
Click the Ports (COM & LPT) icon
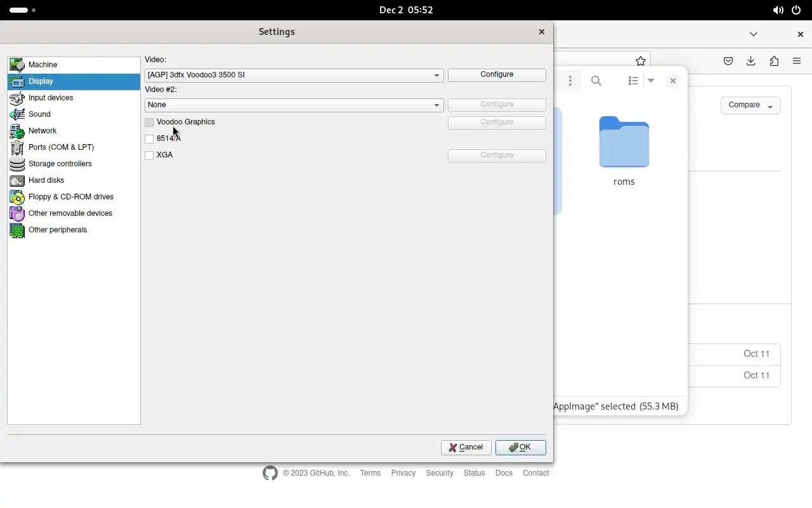[17, 147]
